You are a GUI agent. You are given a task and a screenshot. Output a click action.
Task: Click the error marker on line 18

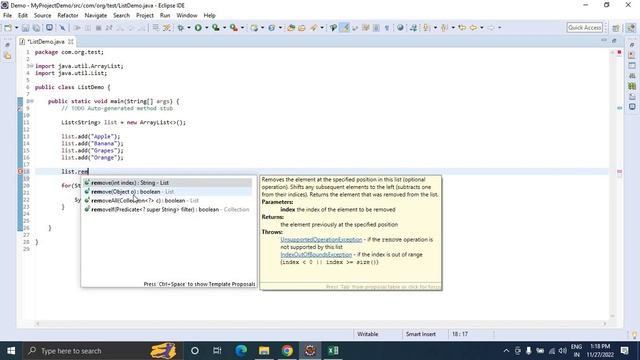20,172
